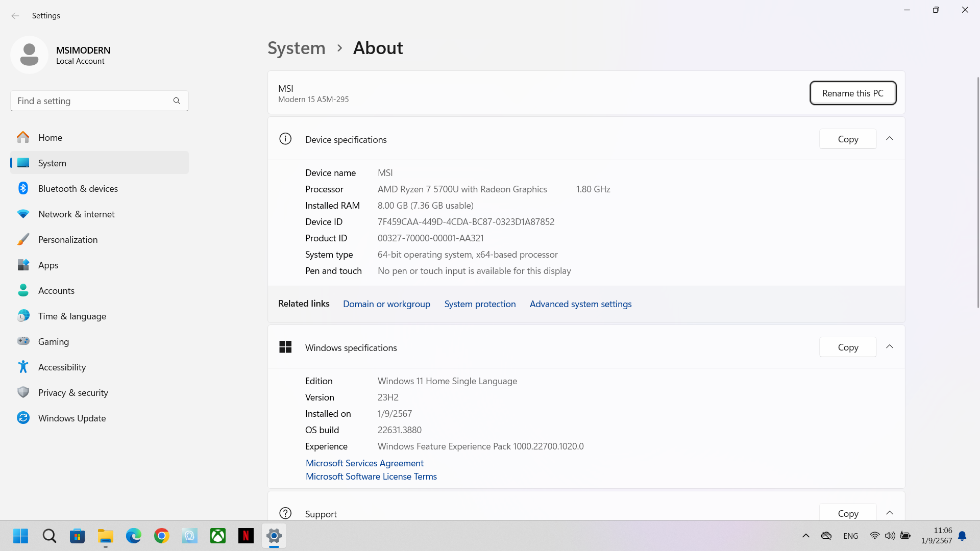Screen dimensions: 980x551
Task: Open taskbar Search
Action: pos(50,536)
